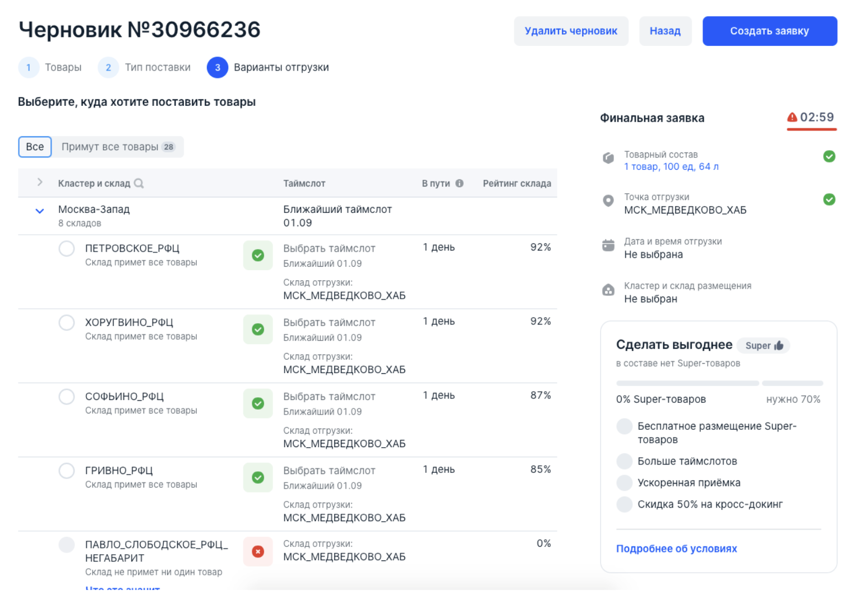
Task: Click Ближайший таймслот 01.09 cluster cell
Action: click(x=338, y=216)
